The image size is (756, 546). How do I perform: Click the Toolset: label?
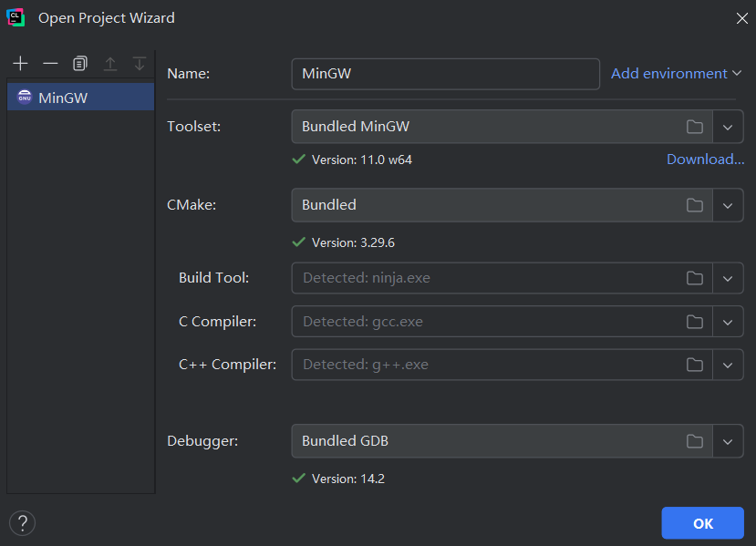coord(194,127)
